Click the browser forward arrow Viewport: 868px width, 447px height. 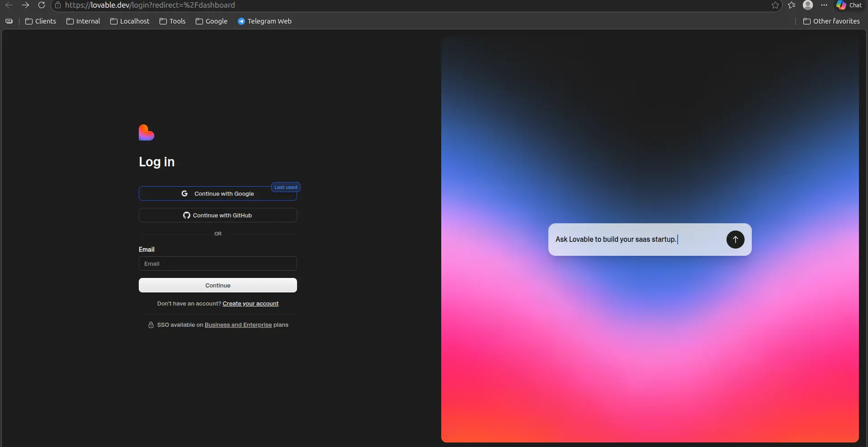(25, 5)
